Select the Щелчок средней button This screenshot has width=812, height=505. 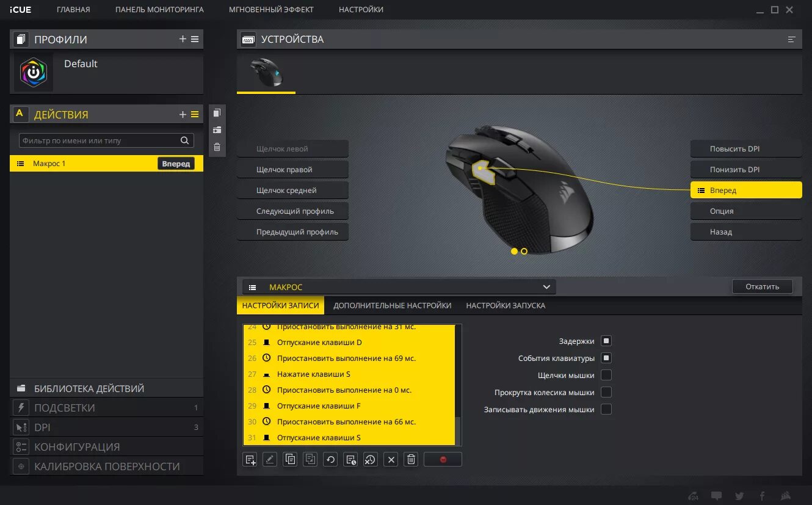(292, 190)
